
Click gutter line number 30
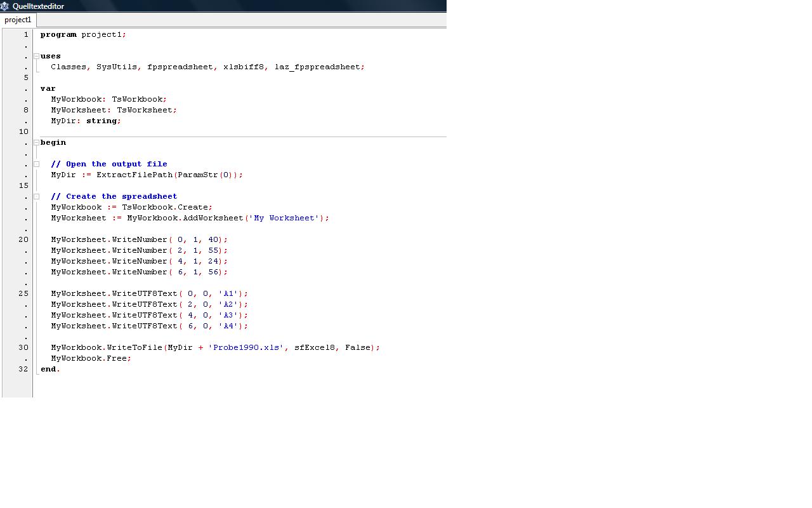coord(23,348)
